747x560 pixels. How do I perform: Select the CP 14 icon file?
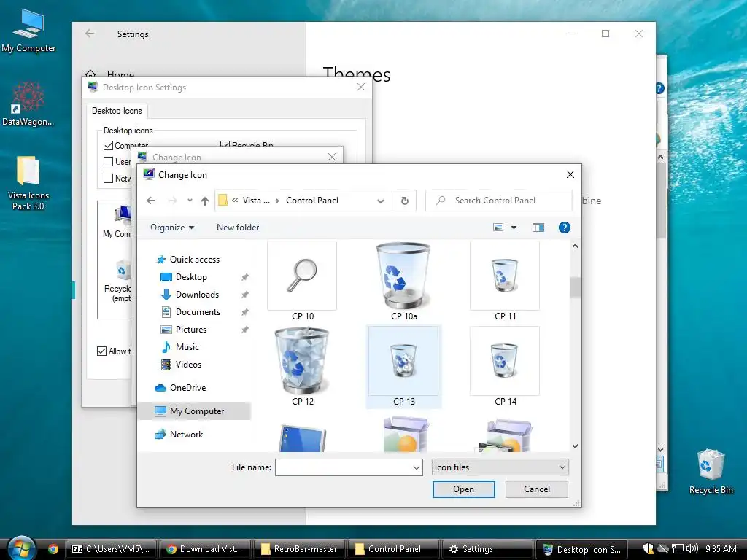(x=505, y=366)
